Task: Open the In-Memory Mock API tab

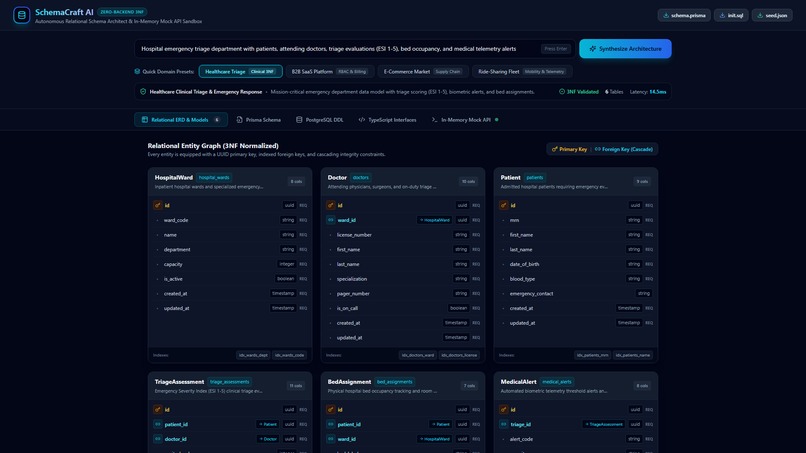Action: coord(465,120)
